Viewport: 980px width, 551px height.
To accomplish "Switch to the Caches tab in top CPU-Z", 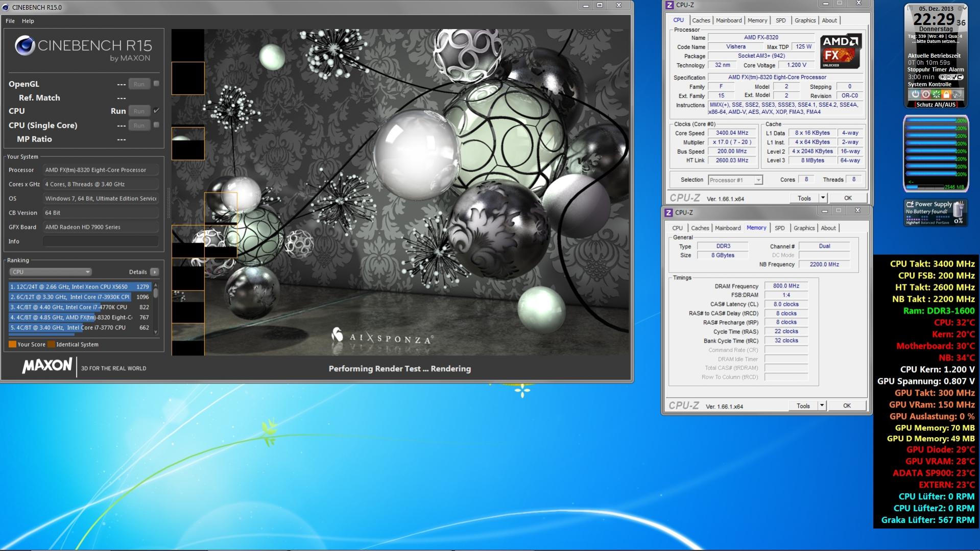I will (x=701, y=20).
